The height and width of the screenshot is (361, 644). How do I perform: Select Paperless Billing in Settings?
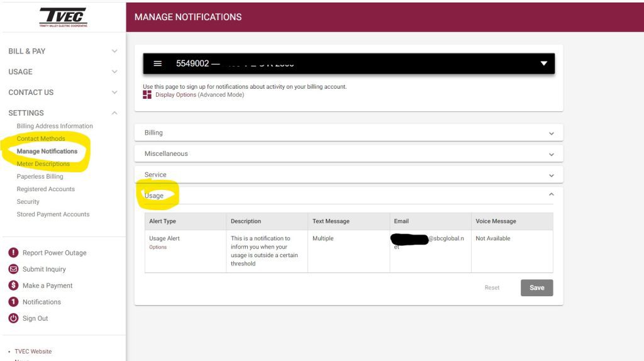pos(40,177)
